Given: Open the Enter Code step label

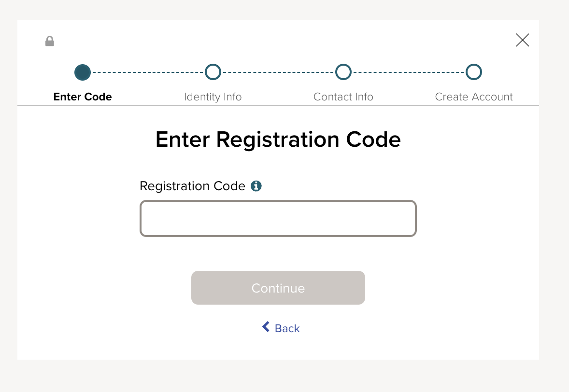Looking at the screenshot, I should coord(83,97).
